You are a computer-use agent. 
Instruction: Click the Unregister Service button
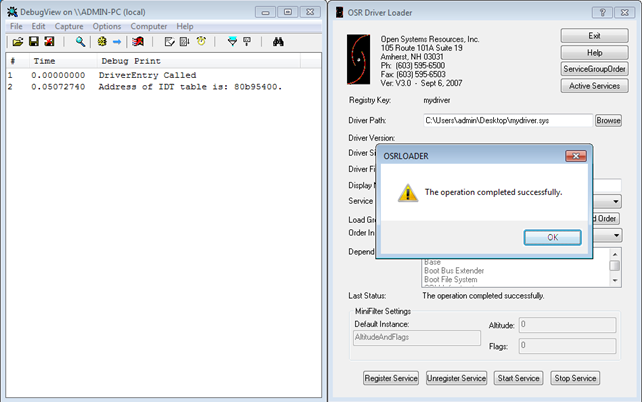click(x=456, y=378)
